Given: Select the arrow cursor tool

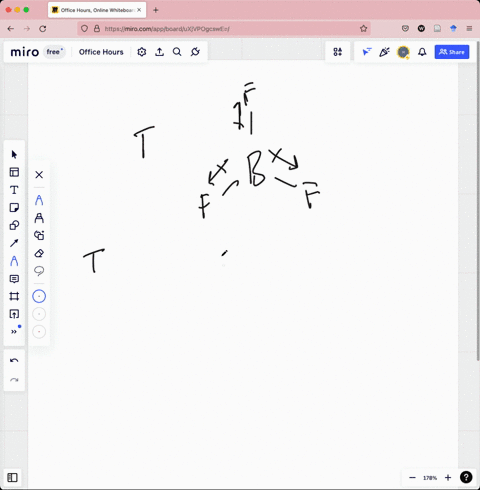Looking at the screenshot, I should (x=14, y=155).
